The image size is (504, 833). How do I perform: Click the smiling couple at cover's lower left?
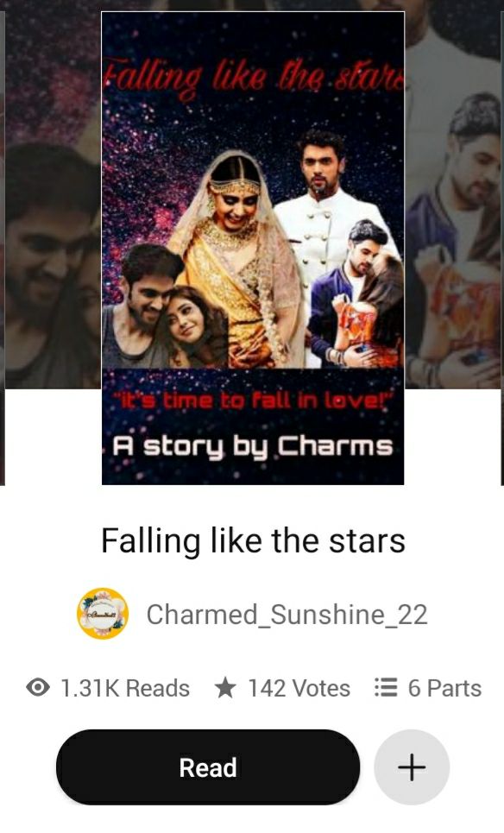[x=165, y=307]
